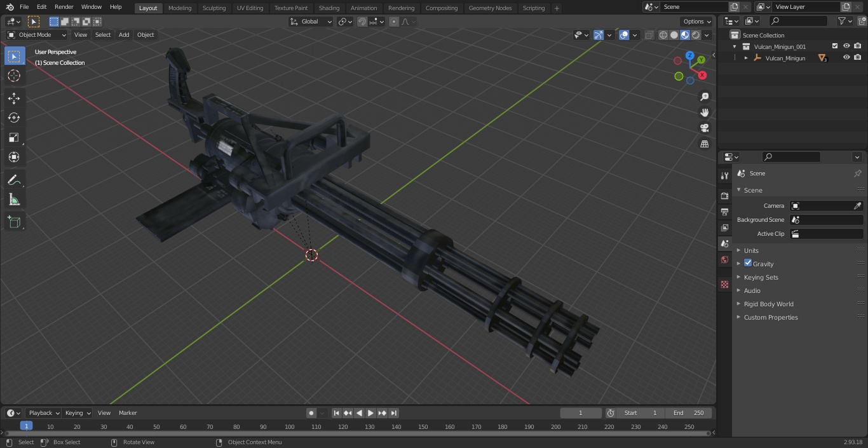This screenshot has height=448, width=868.
Task: Jump to the timeline start frame
Action: click(x=337, y=413)
